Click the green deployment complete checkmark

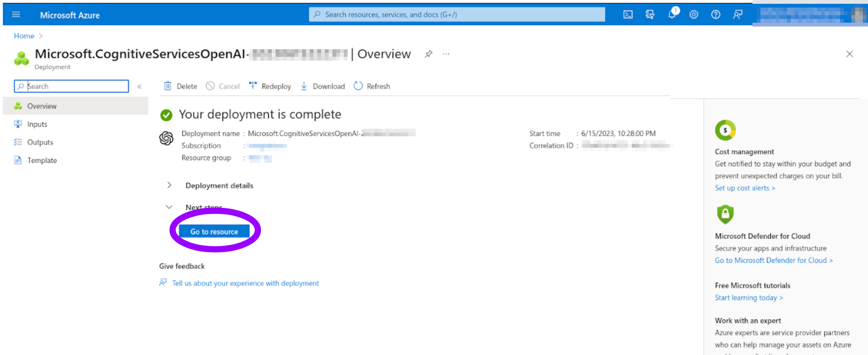click(x=166, y=115)
